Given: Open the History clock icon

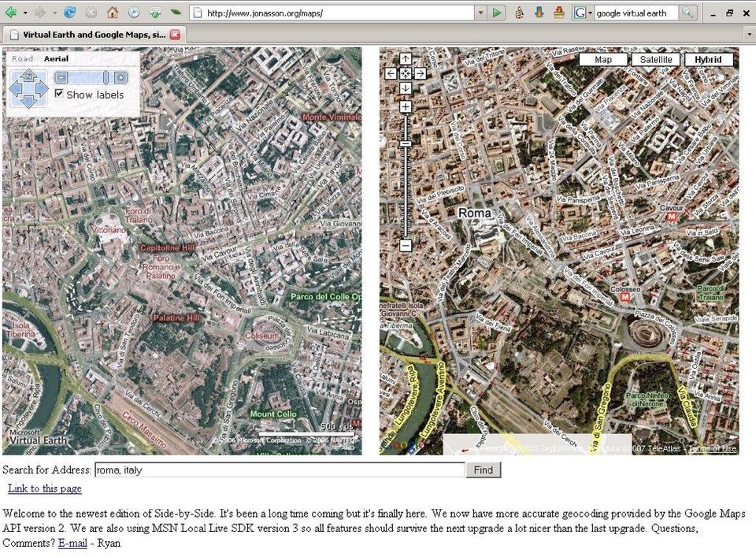Looking at the screenshot, I should pos(134,13).
